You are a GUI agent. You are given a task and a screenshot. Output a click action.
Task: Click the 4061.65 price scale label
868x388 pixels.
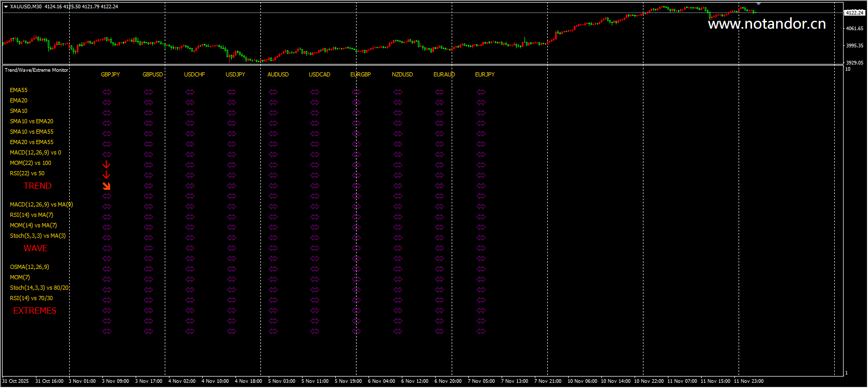(854, 28)
